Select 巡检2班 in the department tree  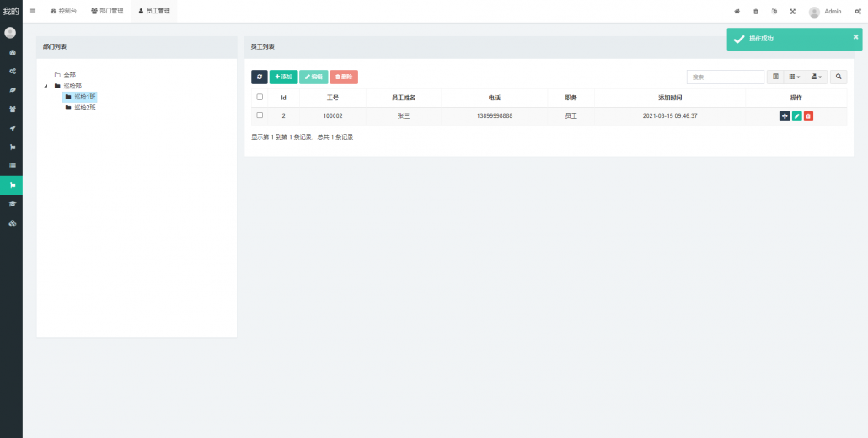pyautogui.click(x=84, y=108)
